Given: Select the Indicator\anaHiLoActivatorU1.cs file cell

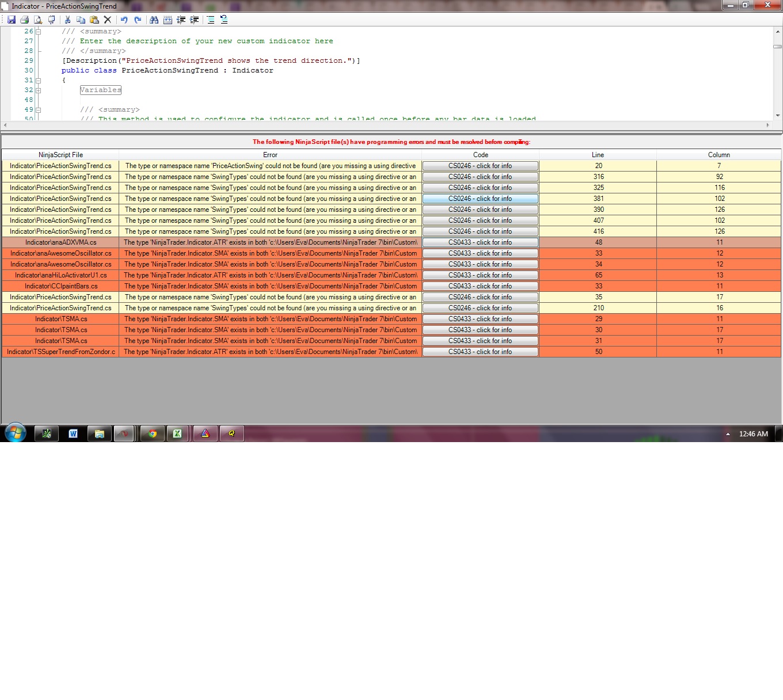Looking at the screenshot, I should pyautogui.click(x=60, y=275).
